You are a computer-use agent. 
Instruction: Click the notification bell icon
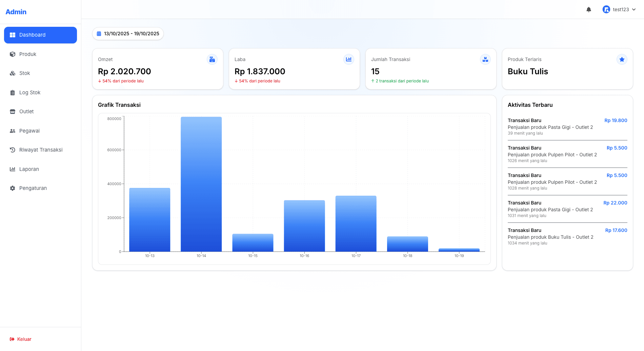(589, 9)
